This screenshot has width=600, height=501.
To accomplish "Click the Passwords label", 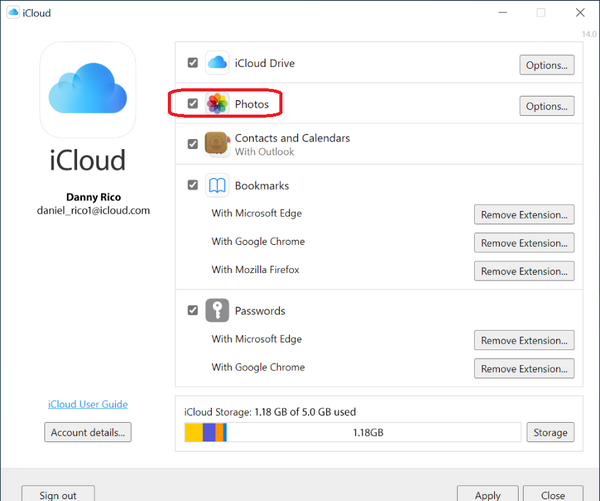I will pos(260,311).
